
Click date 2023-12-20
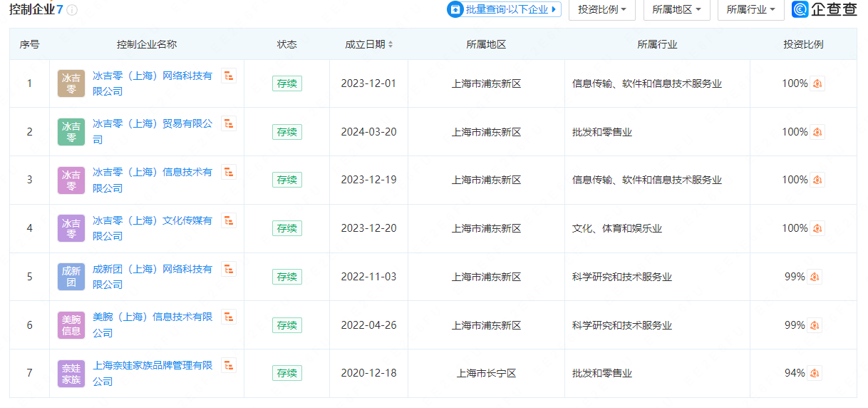click(x=368, y=228)
